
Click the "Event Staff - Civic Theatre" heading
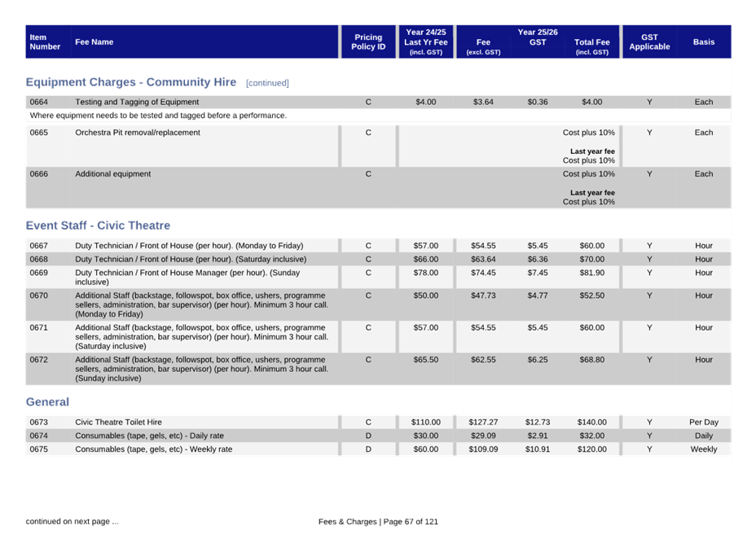coord(98,225)
